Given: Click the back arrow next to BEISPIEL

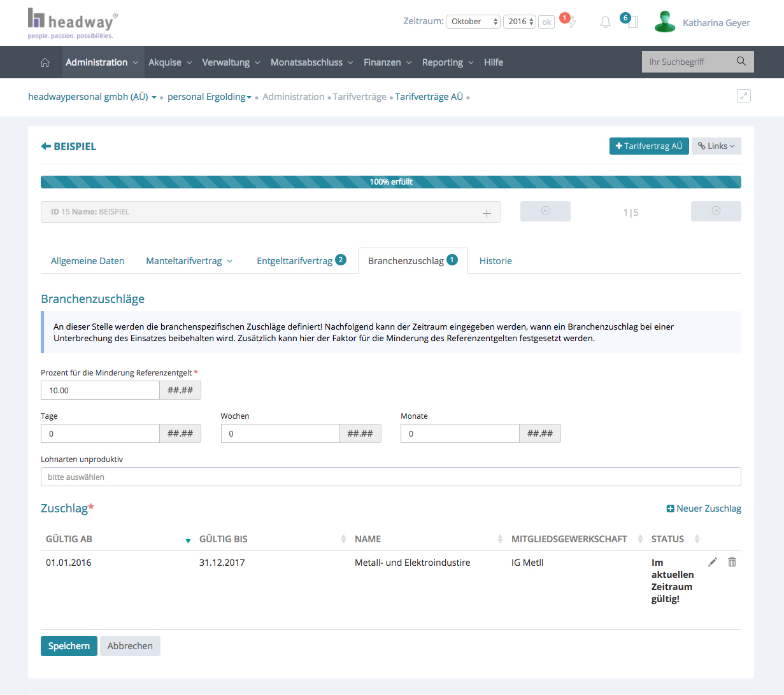Looking at the screenshot, I should (46, 146).
